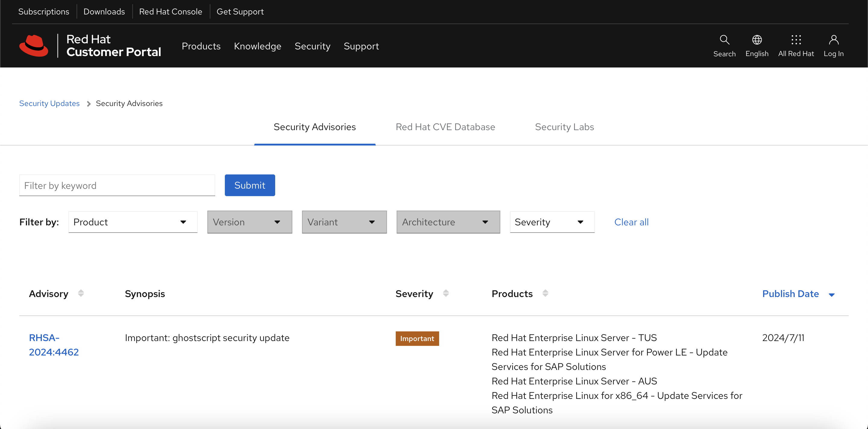Open the Product filter dropdown
This screenshot has width=868, height=429.
tap(133, 222)
